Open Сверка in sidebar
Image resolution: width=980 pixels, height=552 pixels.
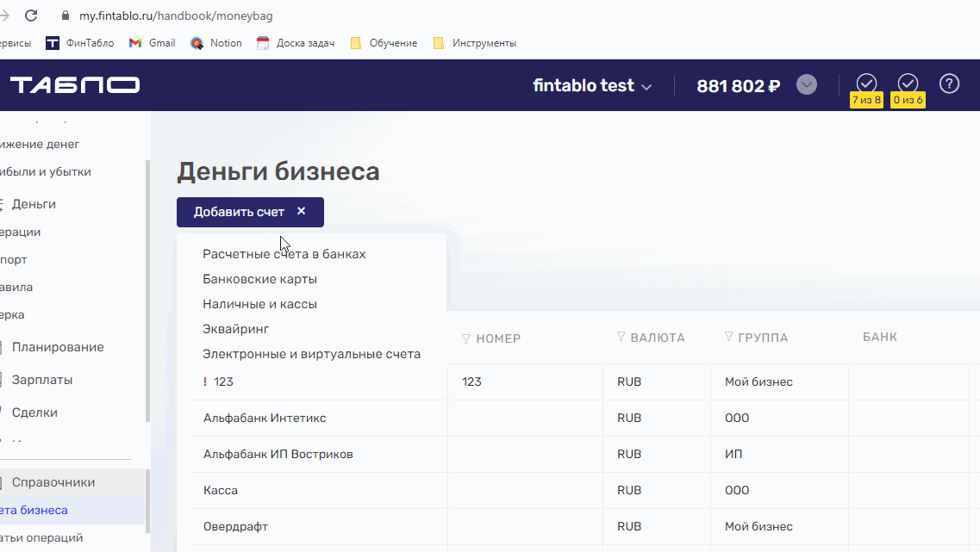tap(13, 314)
